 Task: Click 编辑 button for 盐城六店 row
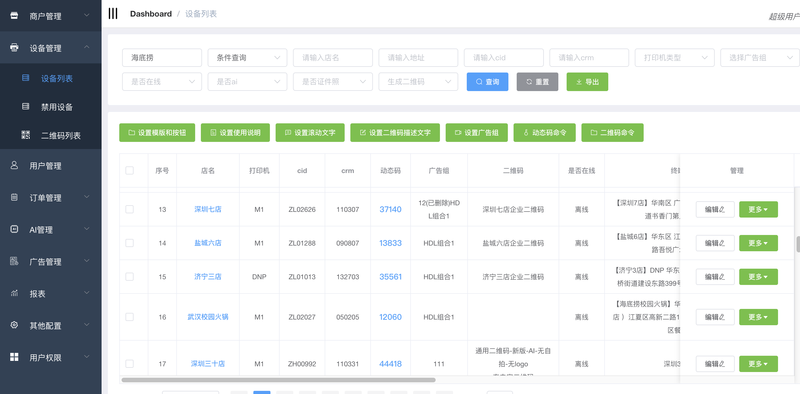point(715,243)
